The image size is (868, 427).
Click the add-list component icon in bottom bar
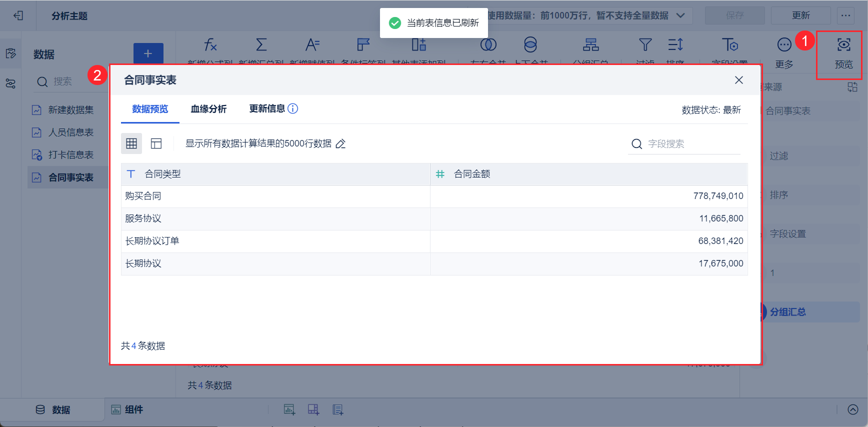coord(338,410)
